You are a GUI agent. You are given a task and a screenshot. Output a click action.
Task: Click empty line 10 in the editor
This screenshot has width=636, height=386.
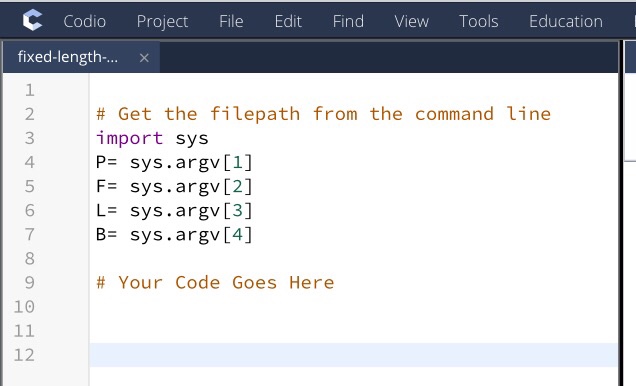point(353,307)
